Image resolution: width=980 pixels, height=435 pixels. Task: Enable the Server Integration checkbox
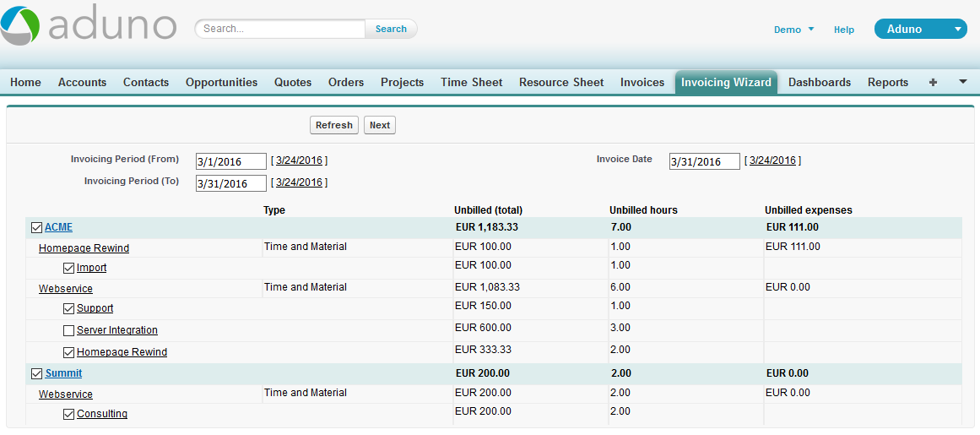click(68, 330)
